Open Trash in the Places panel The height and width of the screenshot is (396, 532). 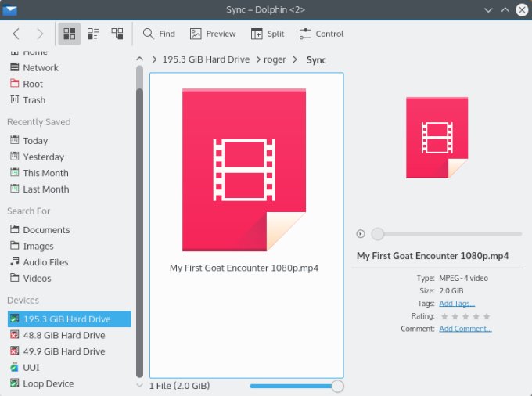click(x=34, y=100)
